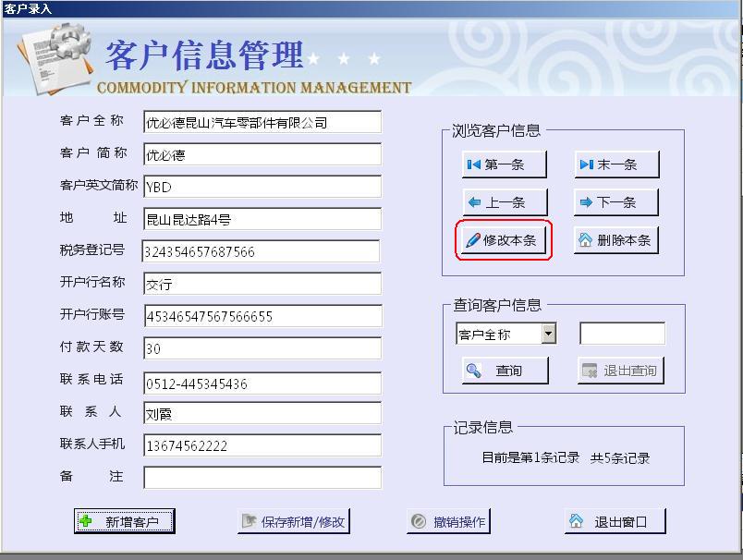Click the query keyword input box
The width and height of the screenshot is (743, 560).
coord(621,334)
